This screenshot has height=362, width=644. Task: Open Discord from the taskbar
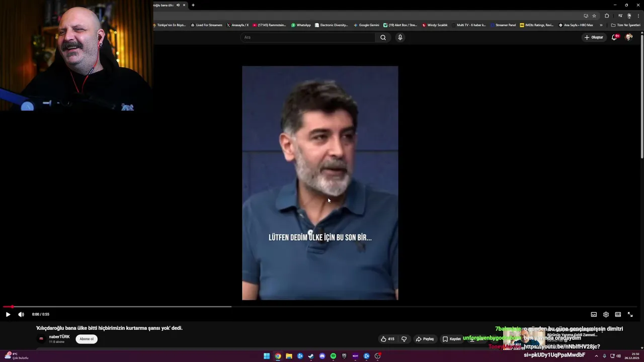322,356
